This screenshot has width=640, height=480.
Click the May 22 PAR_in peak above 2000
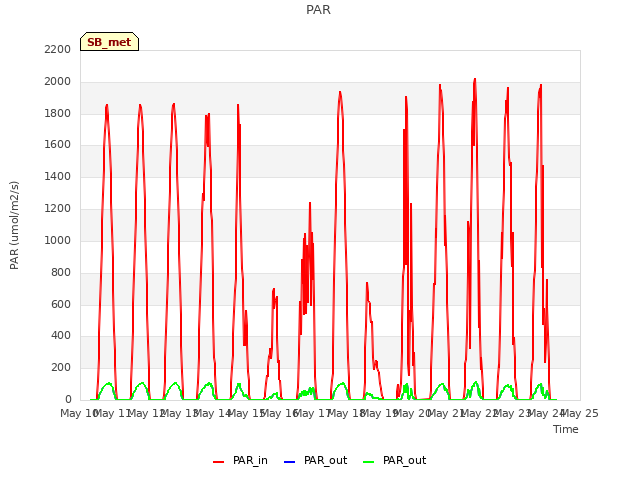coord(475,80)
